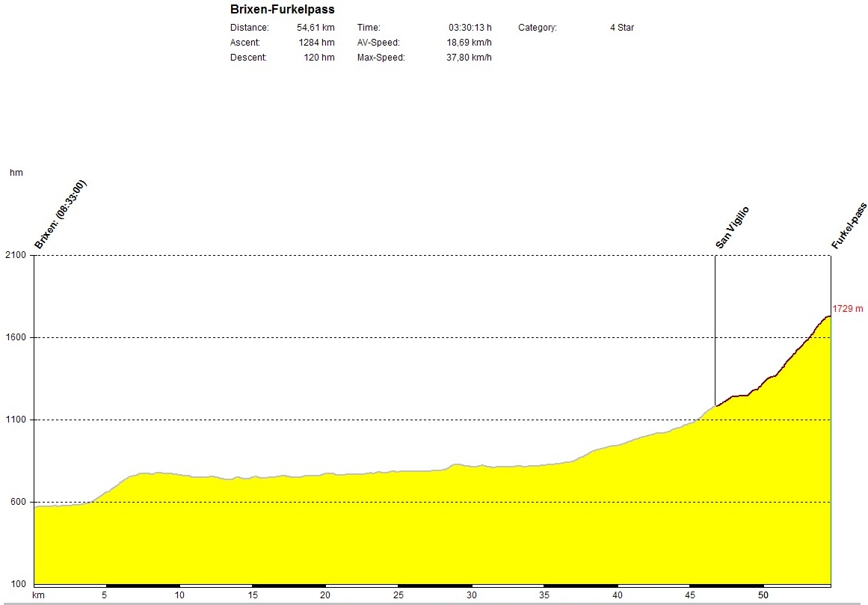Viewport: 868px width, 605px height.
Task: Select the 54,61 km distance value
Action: coord(316,28)
